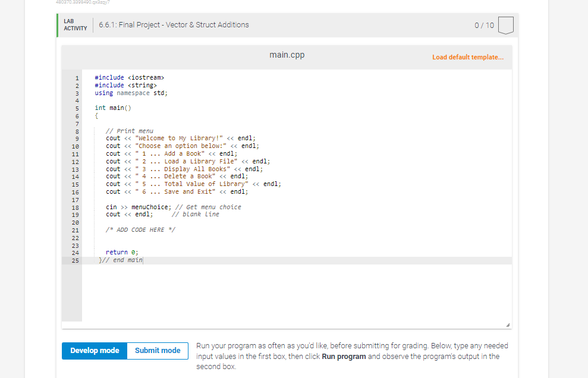Click the cin >> menuChoice line
This screenshot has width=588, height=378.
173,207
